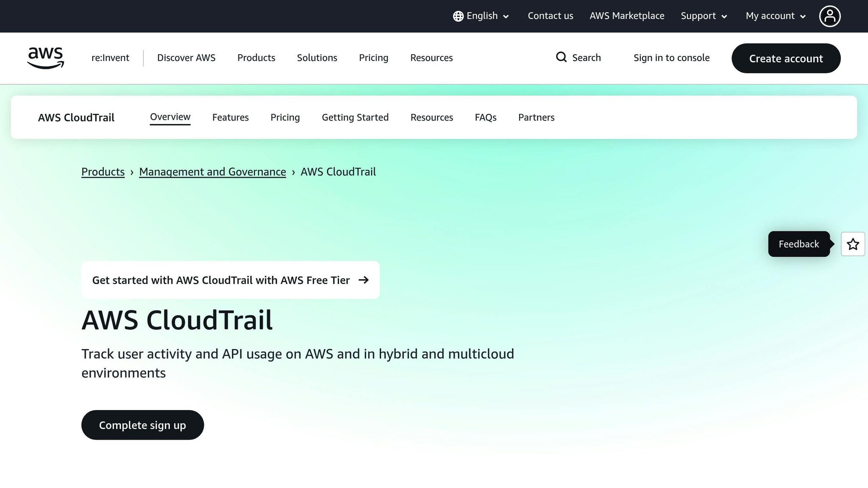The height and width of the screenshot is (488, 868).
Task: Click the Create account button
Action: coord(786,58)
